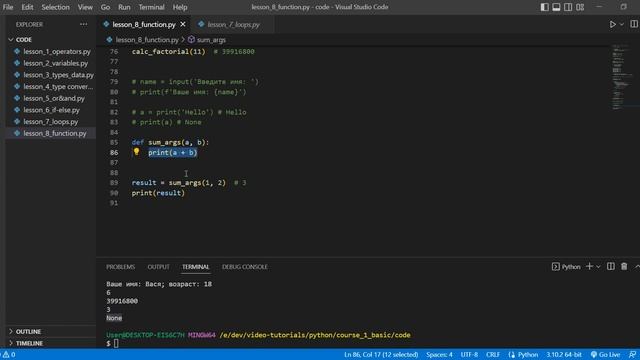Open the Run menu

coord(124,7)
